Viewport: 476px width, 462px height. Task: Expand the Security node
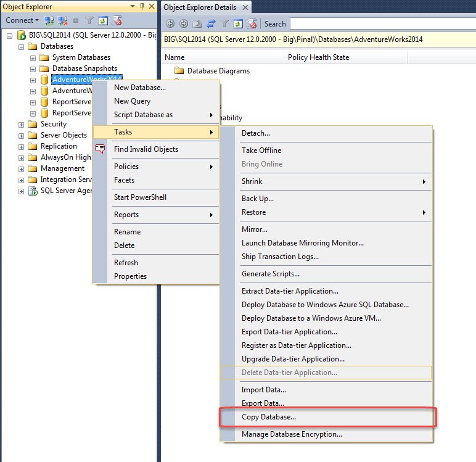[x=21, y=125]
